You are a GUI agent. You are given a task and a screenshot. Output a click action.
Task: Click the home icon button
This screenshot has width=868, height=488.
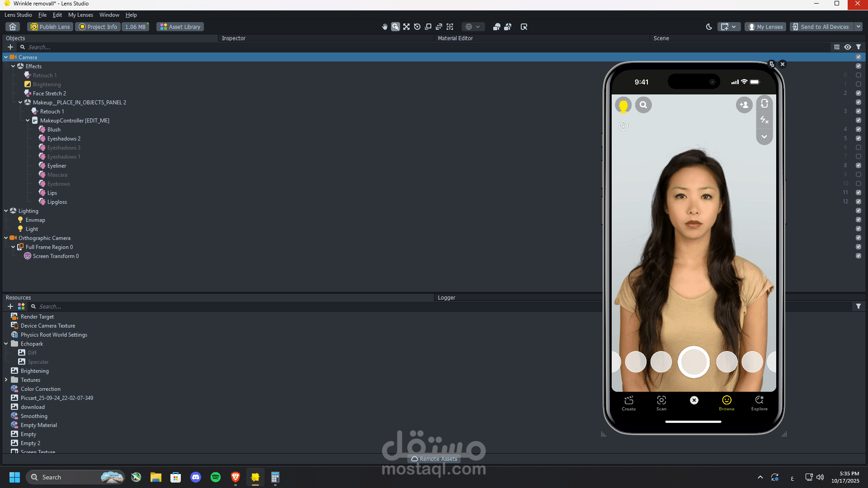13,27
